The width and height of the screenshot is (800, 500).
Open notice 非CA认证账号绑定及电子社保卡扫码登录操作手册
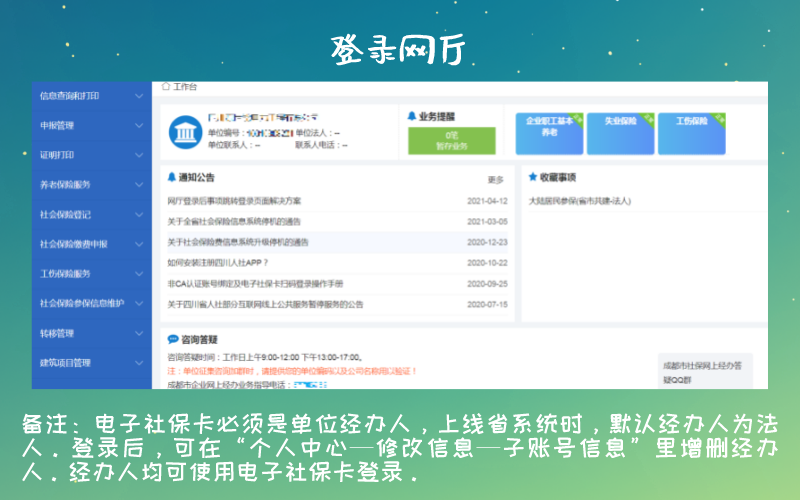point(256,284)
